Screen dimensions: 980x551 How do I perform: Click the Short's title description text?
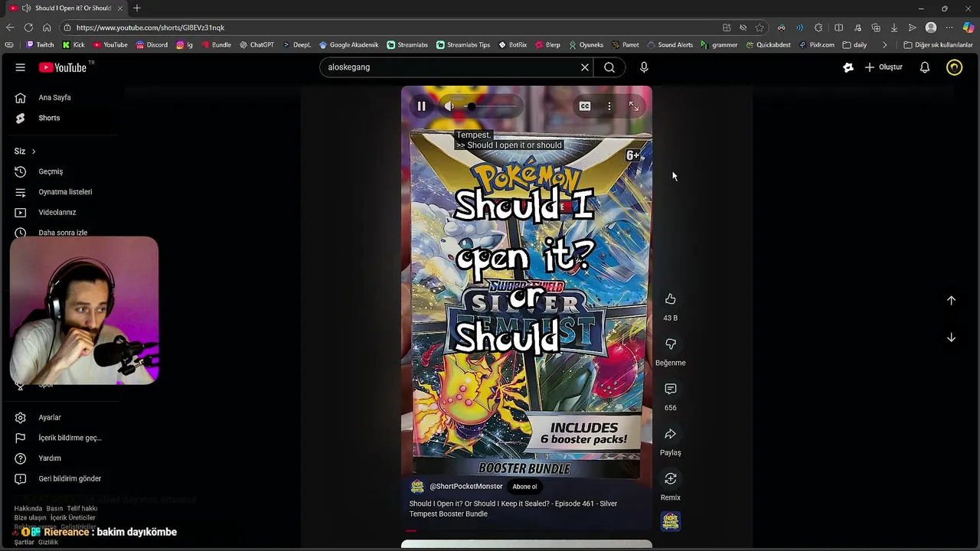coord(513,509)
